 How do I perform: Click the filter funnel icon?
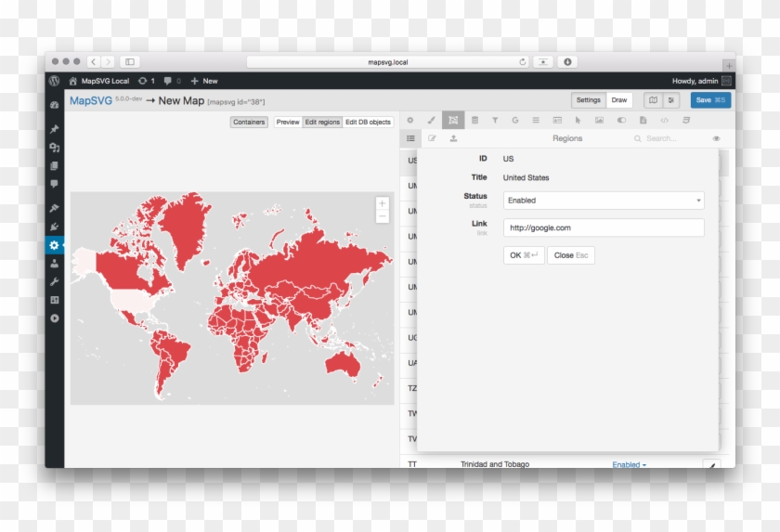click(495, 120)
